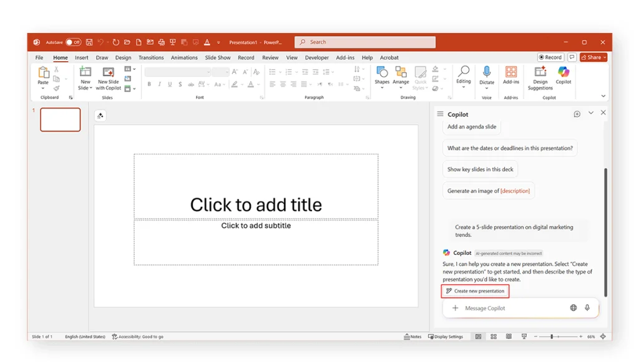Click the Create new presentation button
Screen dimensions: 639x364
click(x=476, y=291)
